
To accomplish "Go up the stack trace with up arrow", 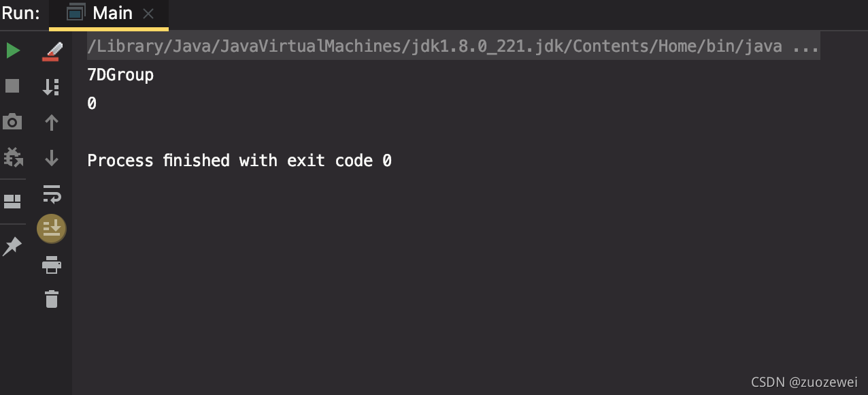I will [52, 123].
